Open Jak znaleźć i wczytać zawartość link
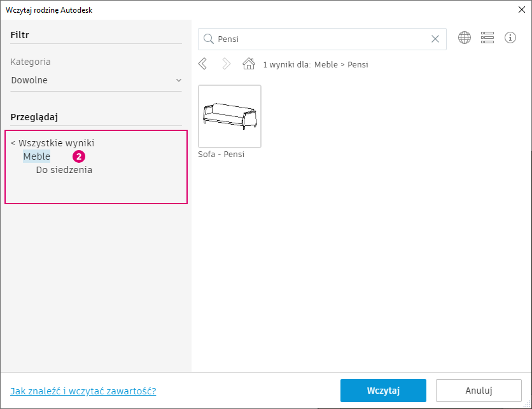Viewport: 532px width, 409px height. click(x=83, y=391)
